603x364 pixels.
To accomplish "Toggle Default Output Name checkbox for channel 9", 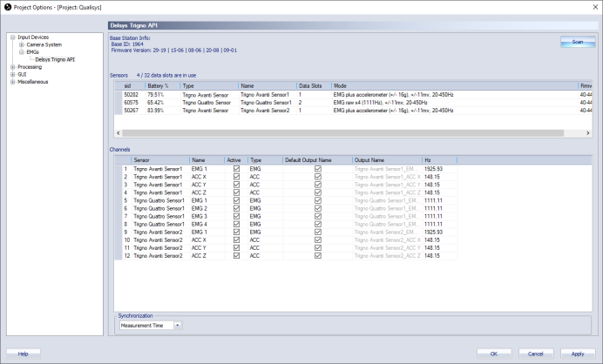I will 318,233.
